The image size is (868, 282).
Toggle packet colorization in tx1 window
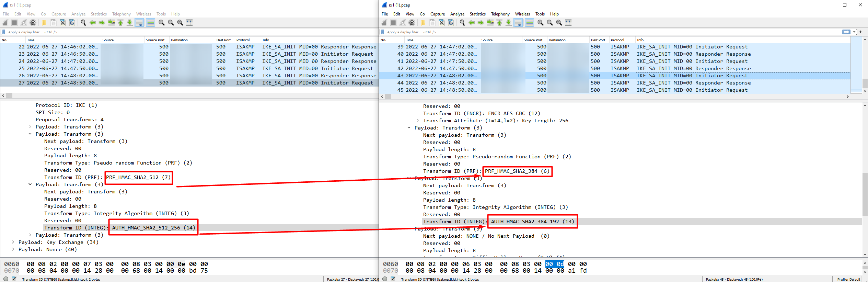150,23
